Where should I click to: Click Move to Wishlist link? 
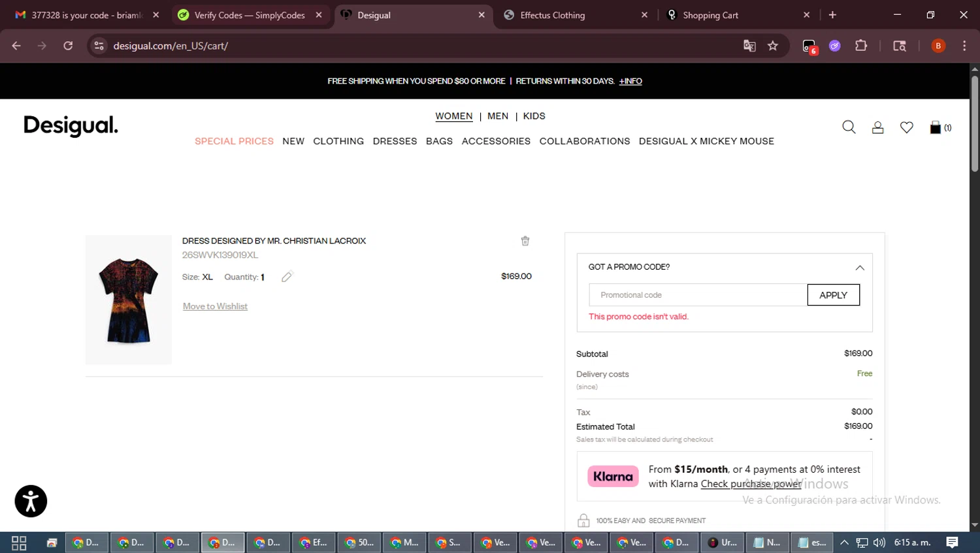[215, 306]
